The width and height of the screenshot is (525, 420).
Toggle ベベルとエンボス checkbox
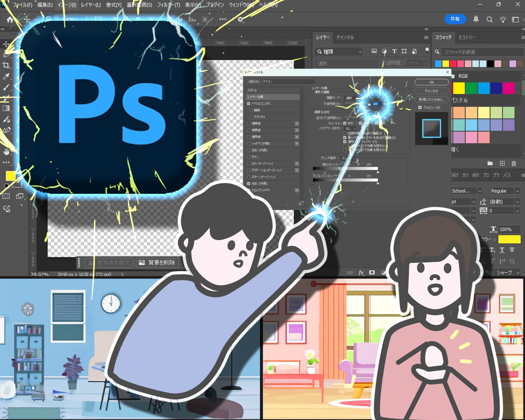[248, 104]
